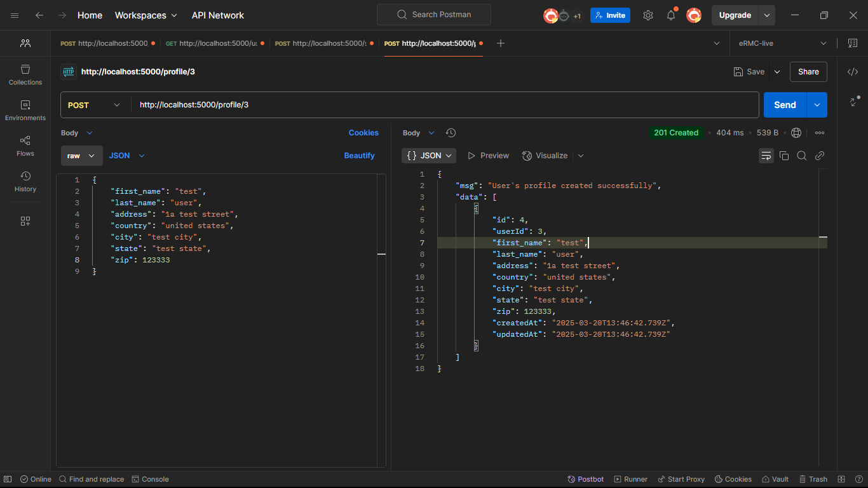The image size is (868, 488).
Task: Open the hamburger main menu
Action: [x=15, y=15]
